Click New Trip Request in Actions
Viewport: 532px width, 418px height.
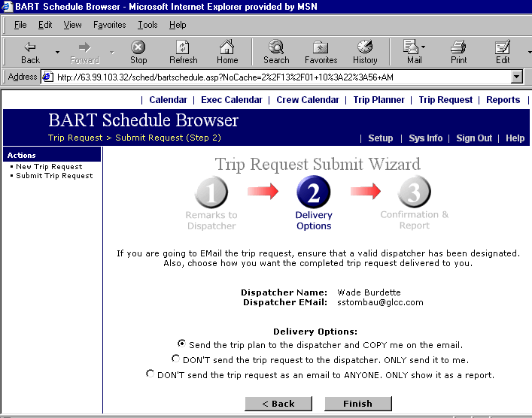[49, 166]
